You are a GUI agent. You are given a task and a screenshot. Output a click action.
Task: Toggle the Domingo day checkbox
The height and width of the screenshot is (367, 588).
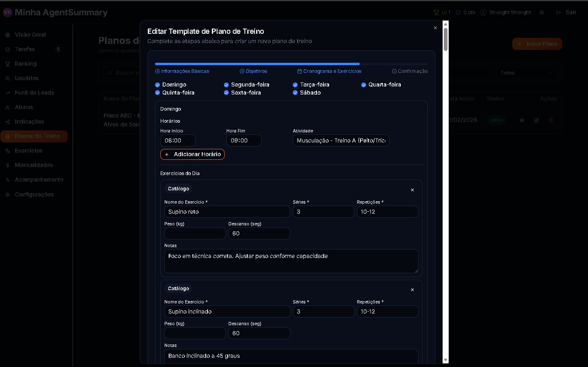157,85
